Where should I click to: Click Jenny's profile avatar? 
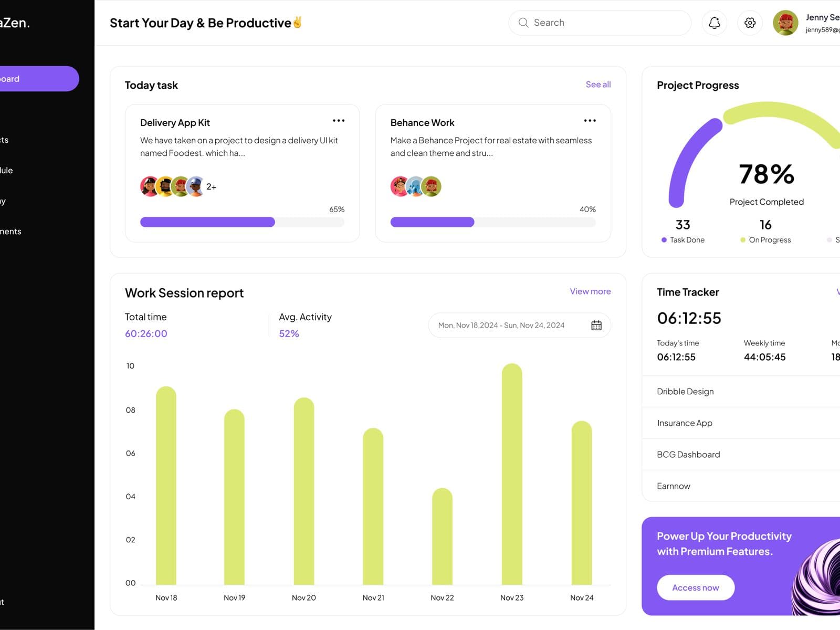pos(785,23)
